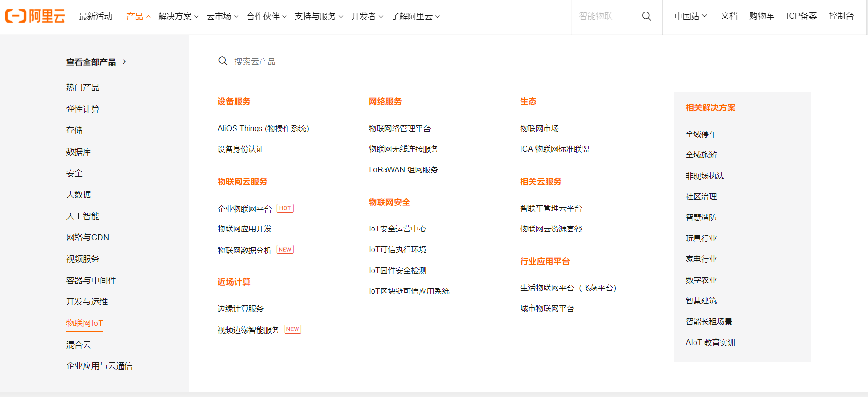Open 物联网应用开发 product link
This screenshot has height=397, width=868.
(245, 229)
